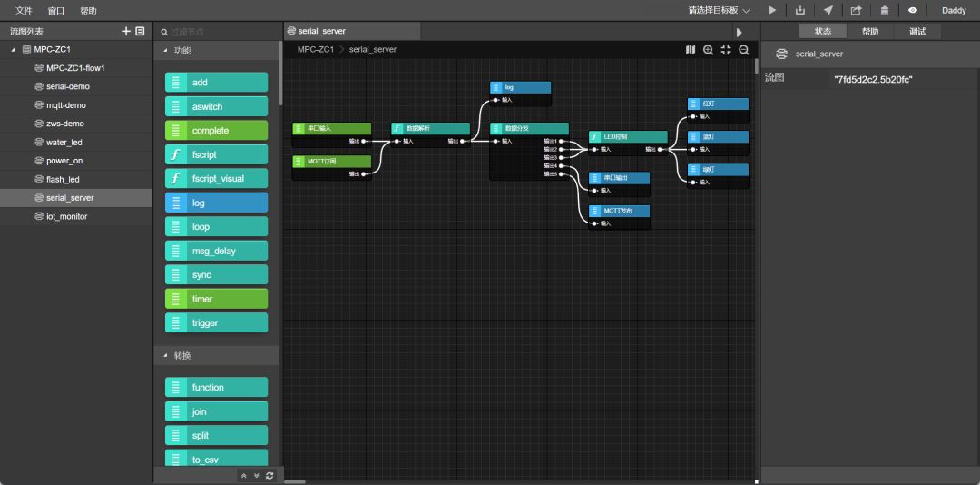Collapse the MPC-ZC1 tree node
The image size is (980, 485).
click(x=14, y=50)
